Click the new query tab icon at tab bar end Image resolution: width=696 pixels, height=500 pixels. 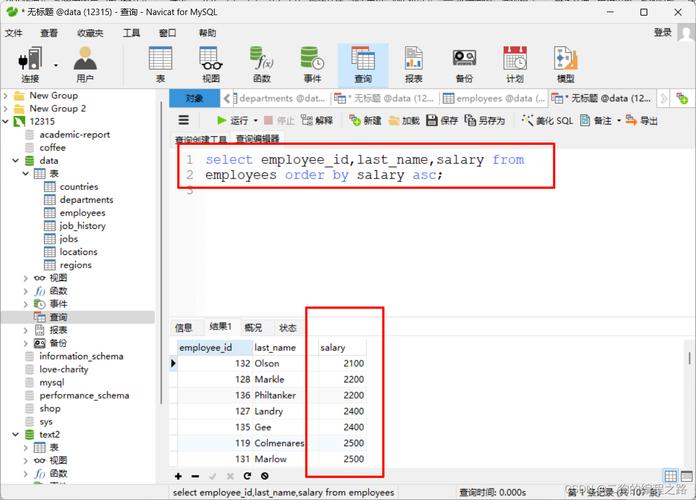[682, 98]
